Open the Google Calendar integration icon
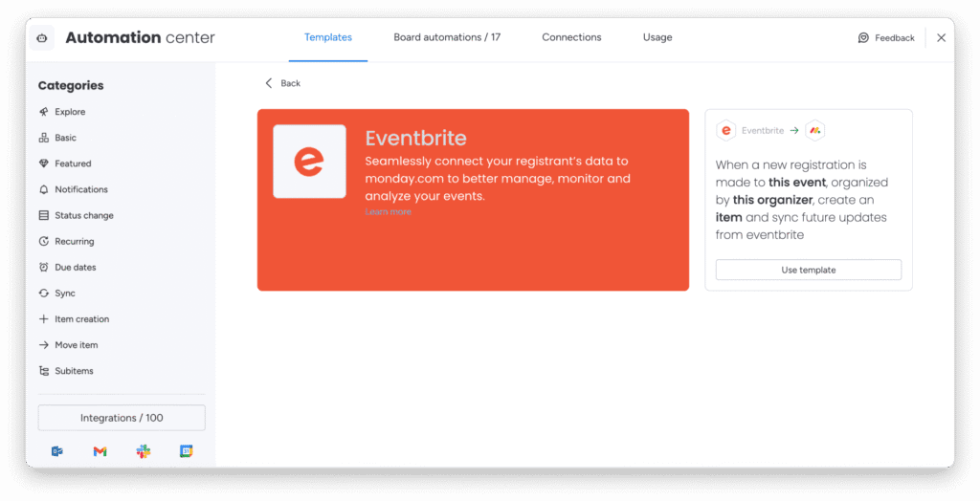980x501 pixels. click(187, 451)
